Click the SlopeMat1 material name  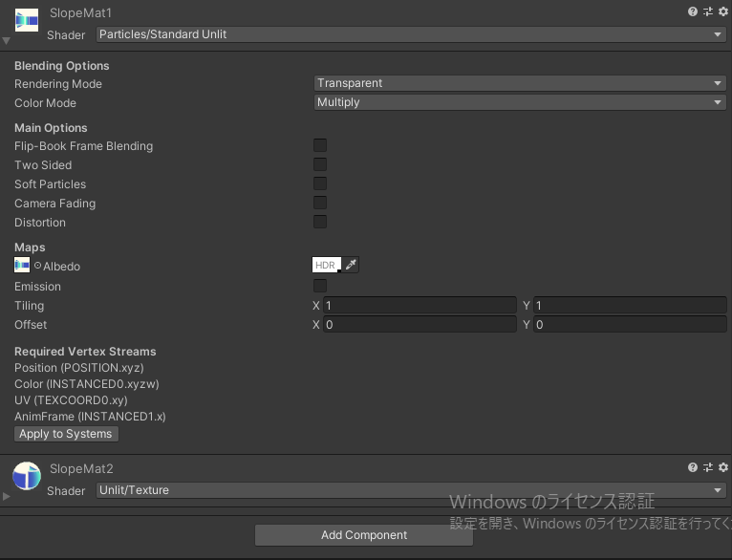pos(81,13)
